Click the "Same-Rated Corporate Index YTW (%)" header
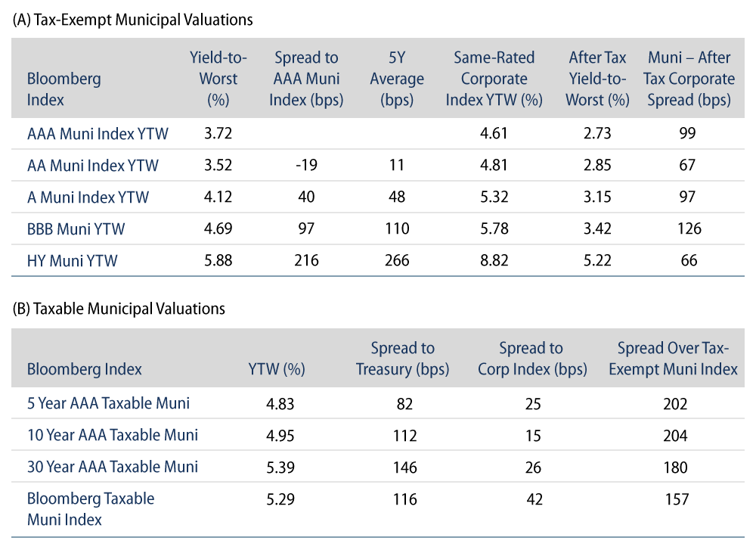 click(494, 79)
